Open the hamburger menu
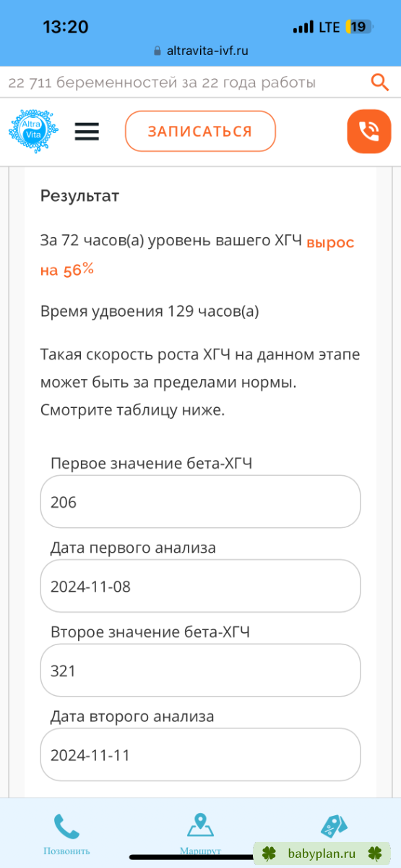The height and width of the screenshot is (868, 401). tap(87, 132)
